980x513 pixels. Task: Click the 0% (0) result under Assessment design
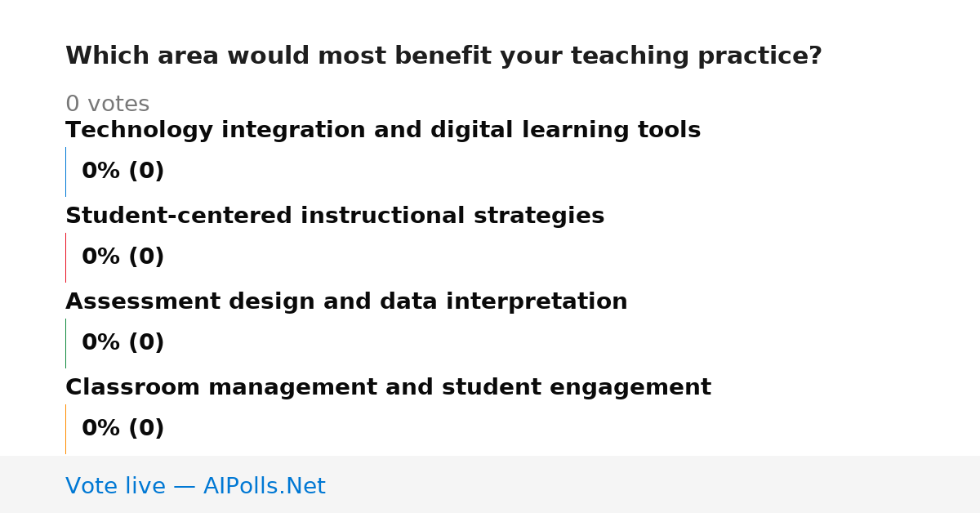[x=123, y=343]
